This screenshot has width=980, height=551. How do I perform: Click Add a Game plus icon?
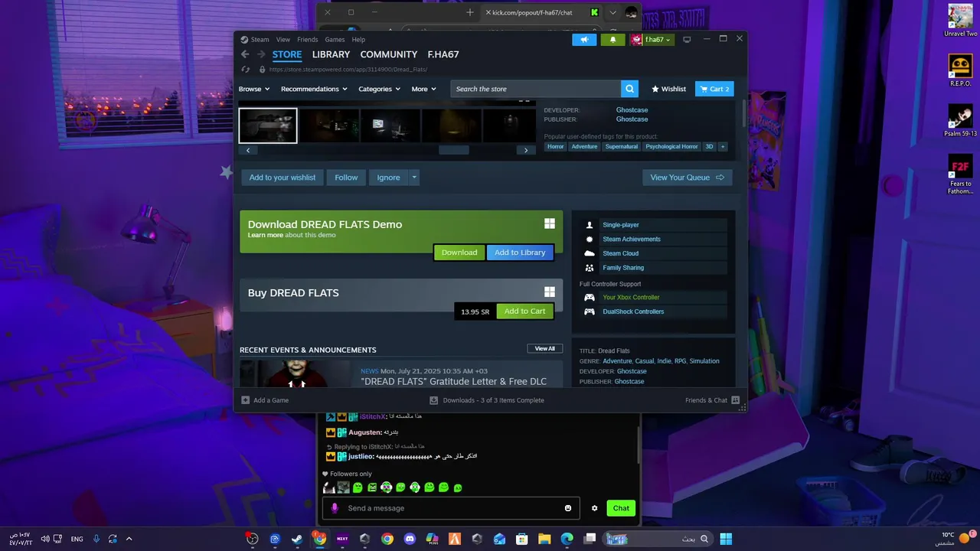pyautogui.click(x=245, y=400)
